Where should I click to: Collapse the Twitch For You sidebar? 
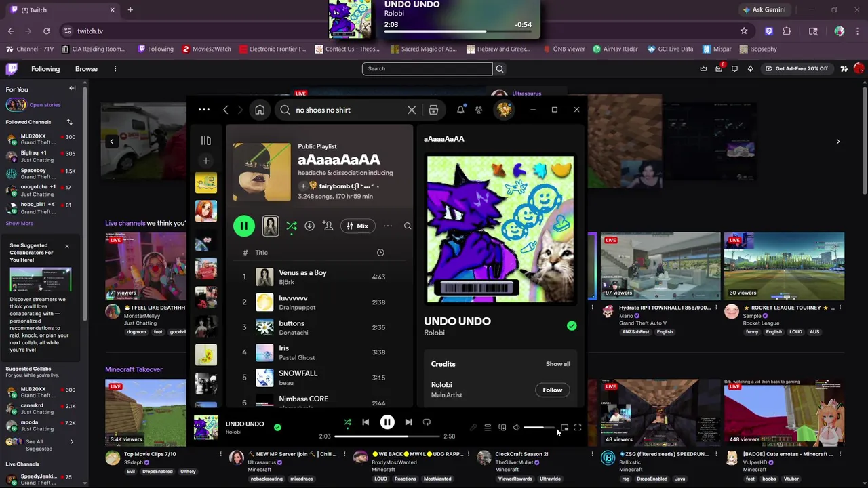73,89
